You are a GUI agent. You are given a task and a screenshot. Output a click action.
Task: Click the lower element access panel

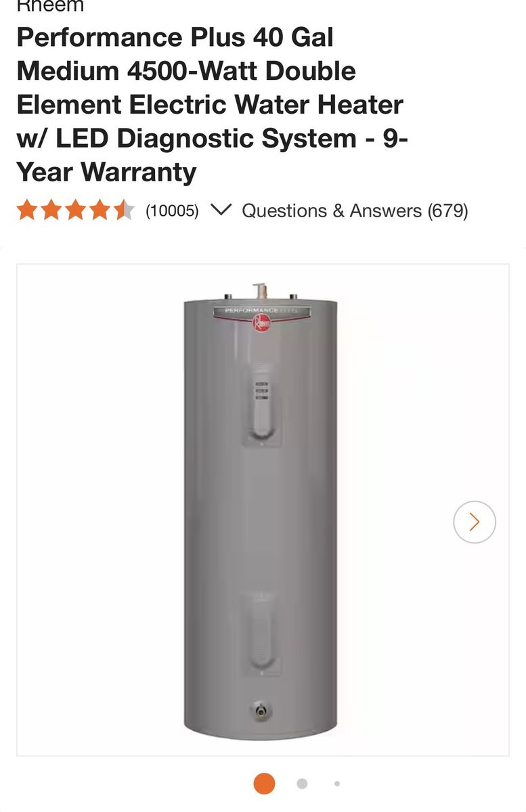(261, 631)
